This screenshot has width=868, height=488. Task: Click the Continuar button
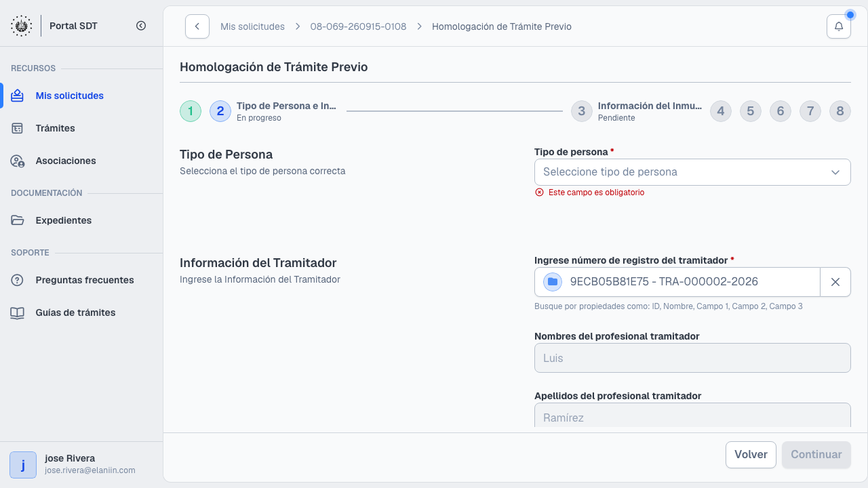[x=816, y=455]
